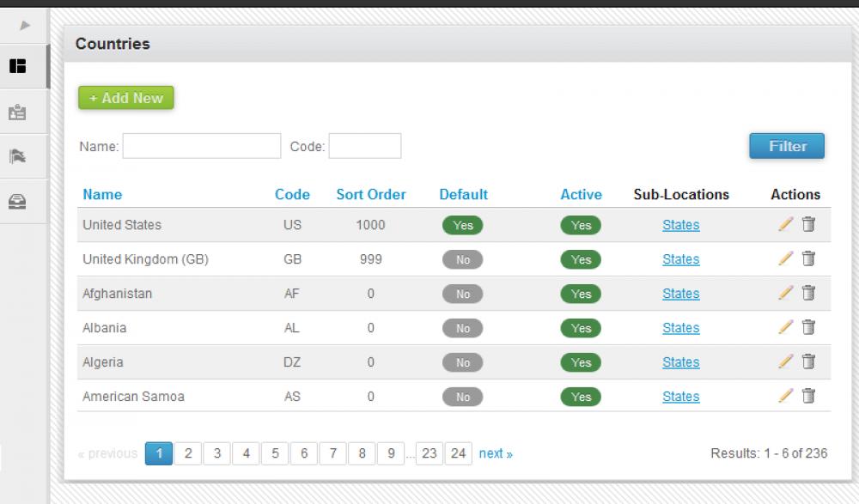Toggle the Default badge for Afghanistan
Image resolution: width=859 pixels, height=504 pixels.
pyautogui.click(x=462, y=294)
